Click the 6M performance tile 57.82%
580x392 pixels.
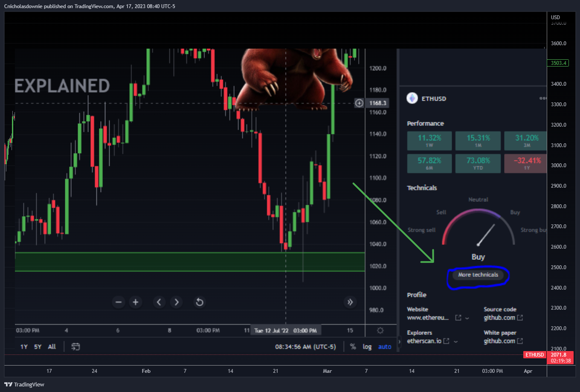click(x=429, y=163)
